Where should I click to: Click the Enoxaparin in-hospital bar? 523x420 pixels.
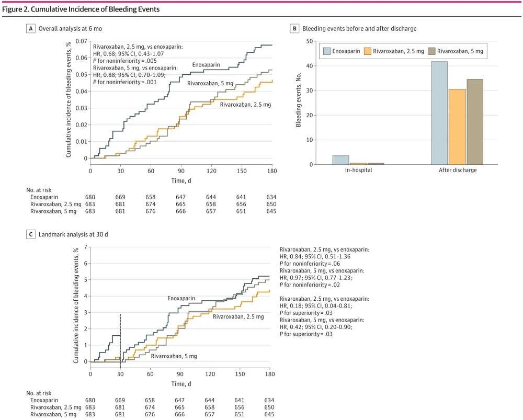341,160
